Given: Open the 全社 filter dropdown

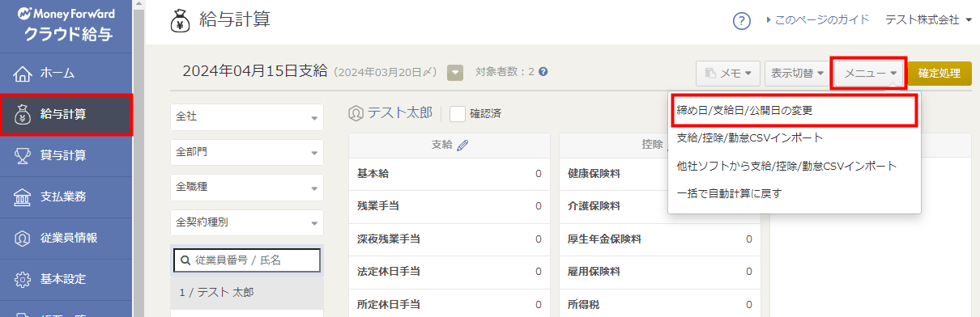Looking at the screenshot, I should tap(247, 117).
